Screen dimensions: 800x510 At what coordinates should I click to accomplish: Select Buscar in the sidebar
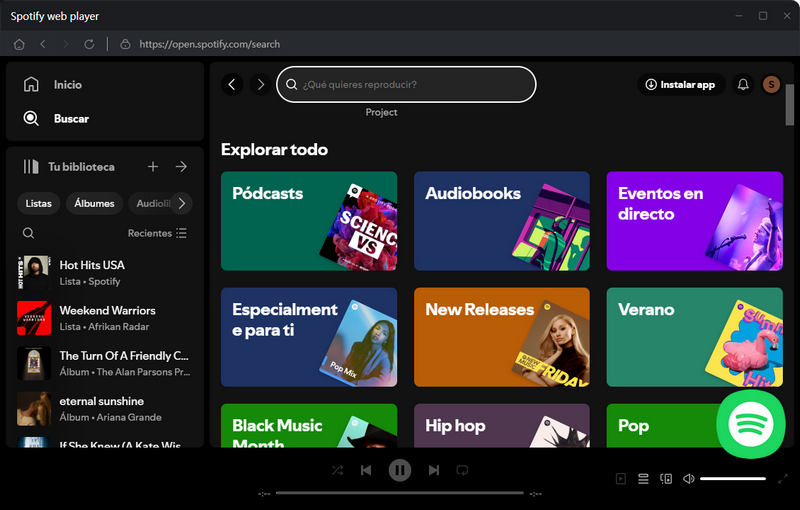pos(56,119)
